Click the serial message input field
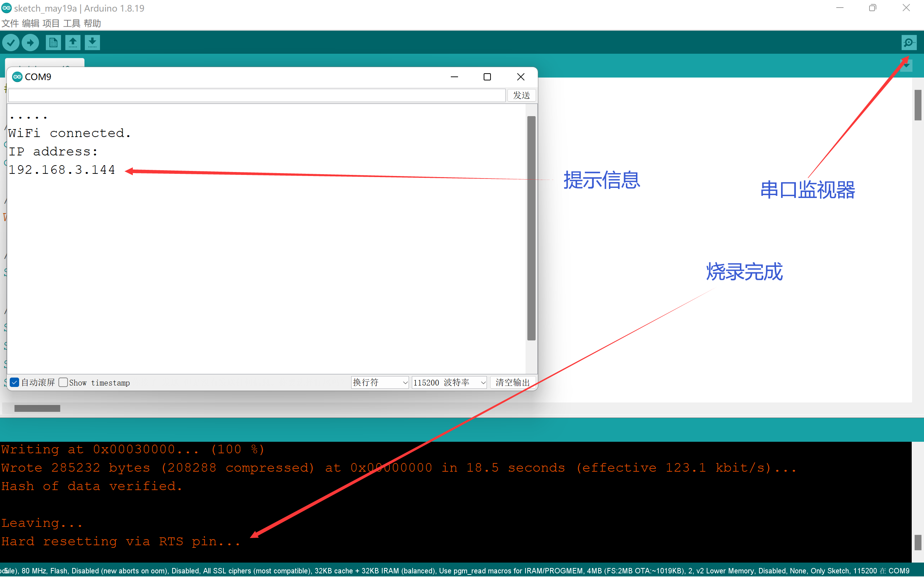The height and width of the screenshot is (577, 924). [257, 95]
